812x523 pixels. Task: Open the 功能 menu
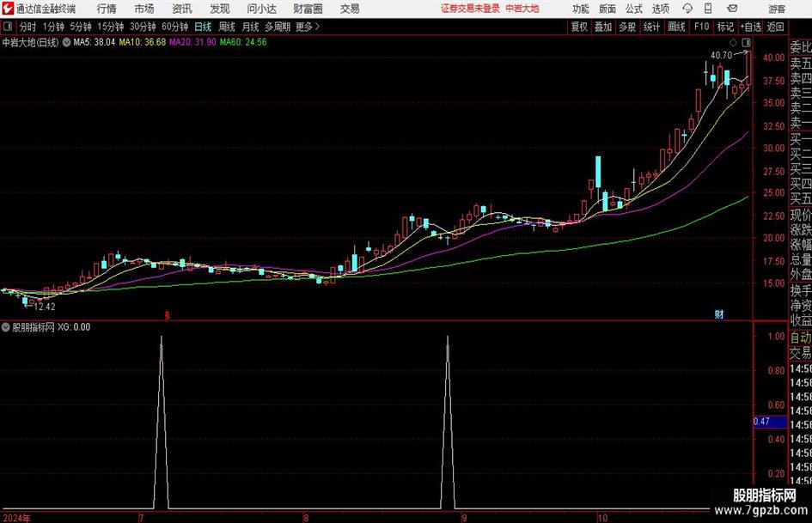581,9
